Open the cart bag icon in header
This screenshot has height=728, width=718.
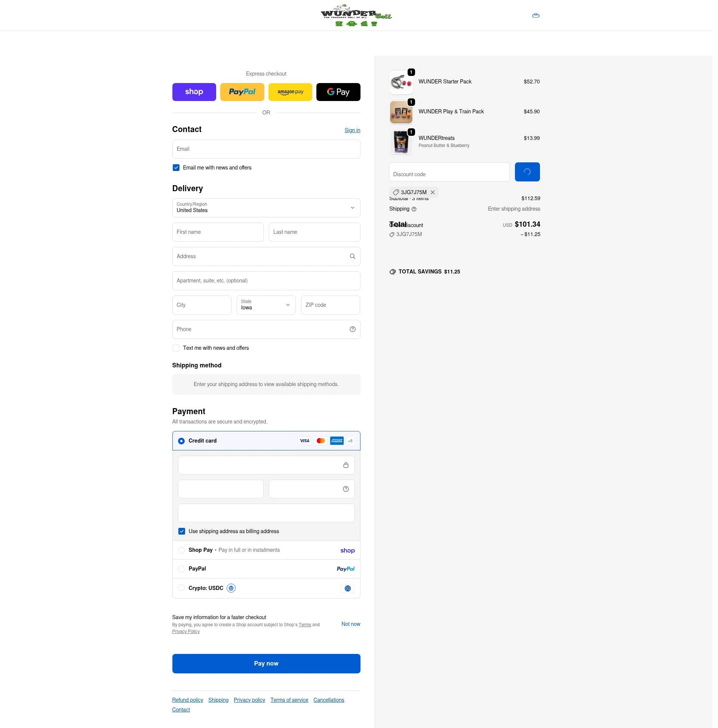pyautogui.click(x=536, y=15)
